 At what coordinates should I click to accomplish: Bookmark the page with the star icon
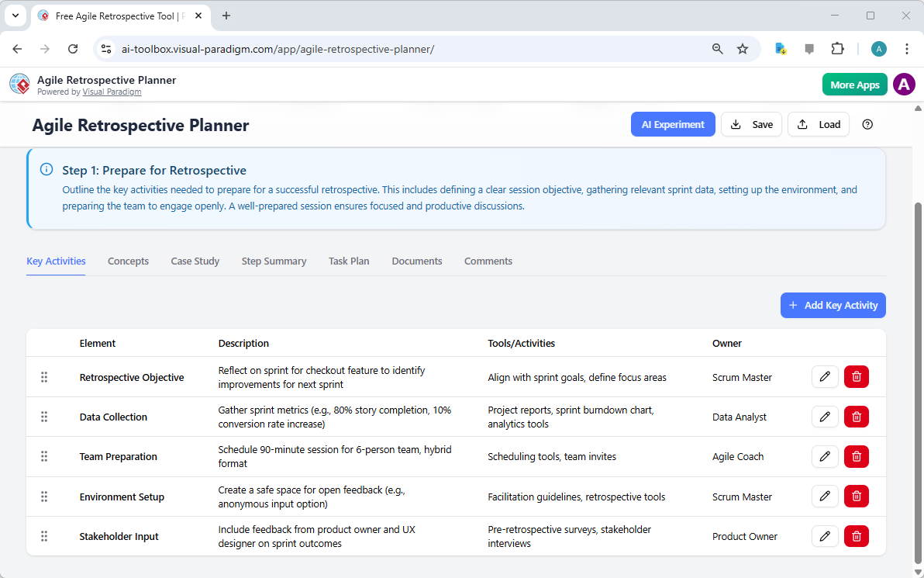743,48
